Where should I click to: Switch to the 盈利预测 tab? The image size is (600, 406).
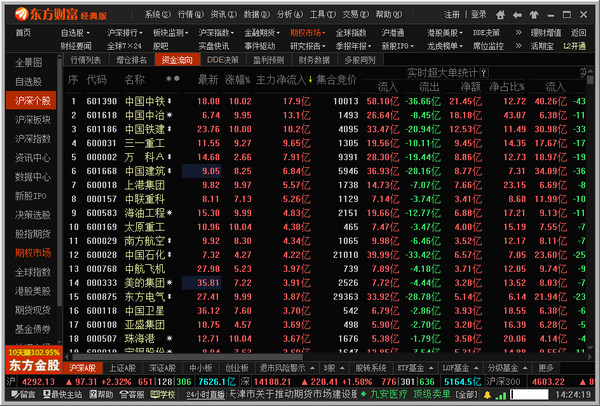click(x=268, y=60)
